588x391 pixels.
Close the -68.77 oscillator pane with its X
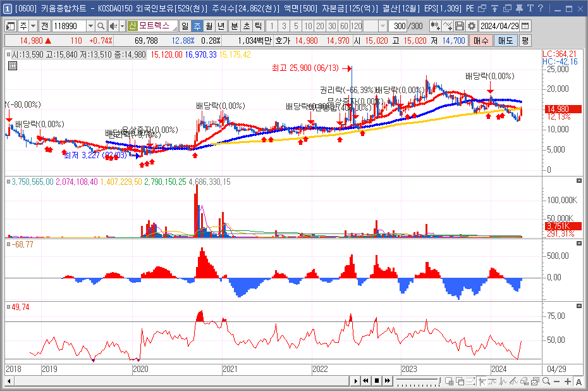(x=579, y=244)
